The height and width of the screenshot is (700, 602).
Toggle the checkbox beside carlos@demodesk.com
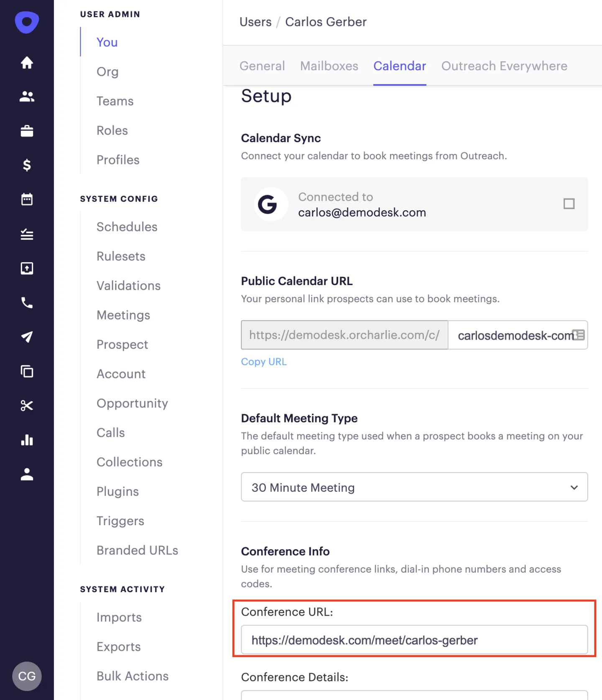click(x=569, y=204)
